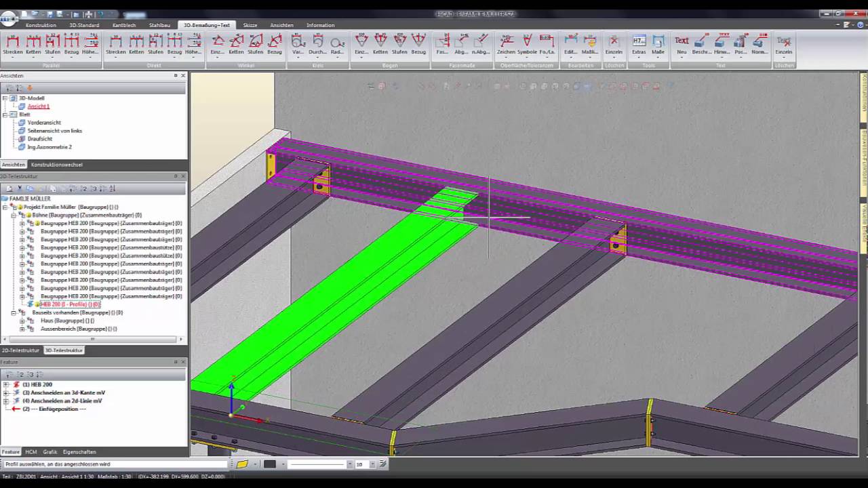Collapse the Bühne assembly node
This screenshot has width=868, height=488.
click(14, 215)
